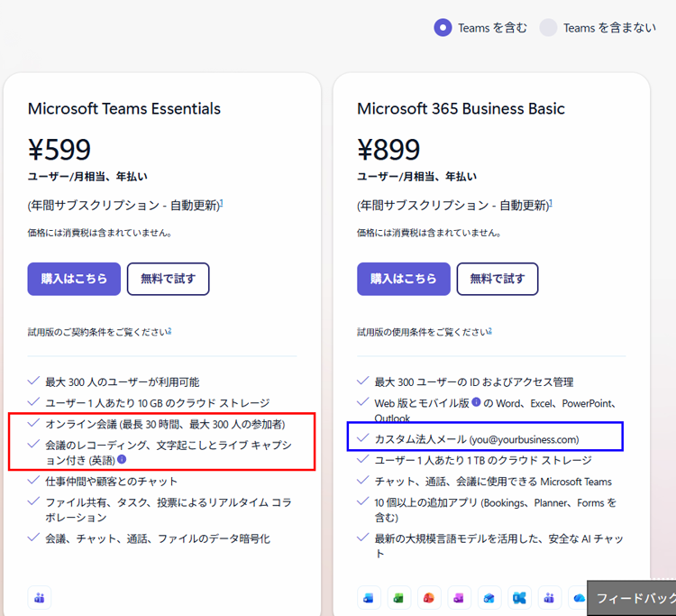Click ユーザー/月相当、年払い under ¥599
Image resolution: width=676 pixels, height=616 pixels.
pos(87,177)
